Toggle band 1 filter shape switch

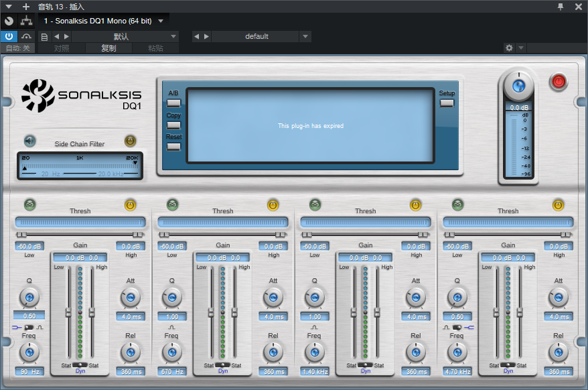29,327
